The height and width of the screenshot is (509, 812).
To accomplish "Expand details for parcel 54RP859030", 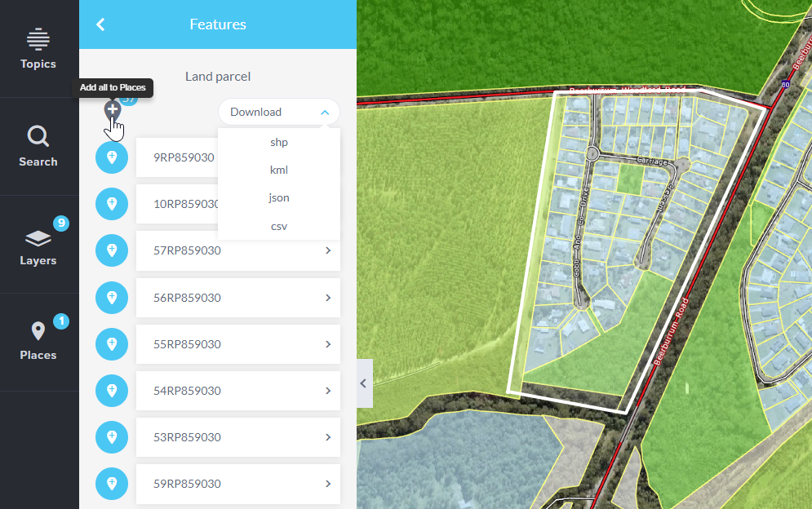I will click(x=327, y=391).
